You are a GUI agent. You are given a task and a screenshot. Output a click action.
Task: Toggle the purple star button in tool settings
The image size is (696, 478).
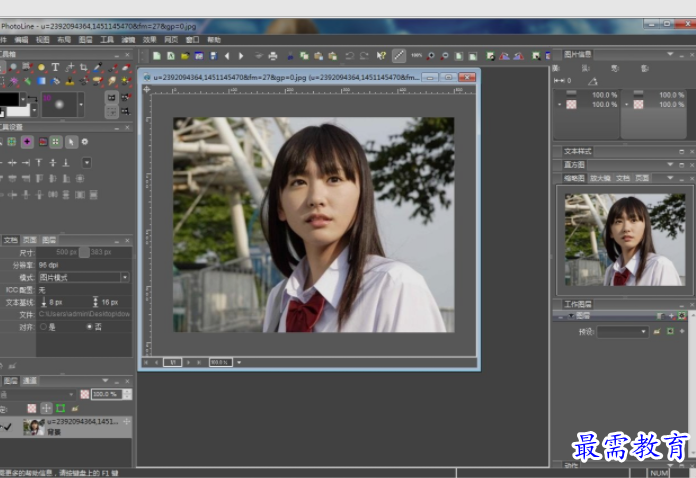coord(27,142)
